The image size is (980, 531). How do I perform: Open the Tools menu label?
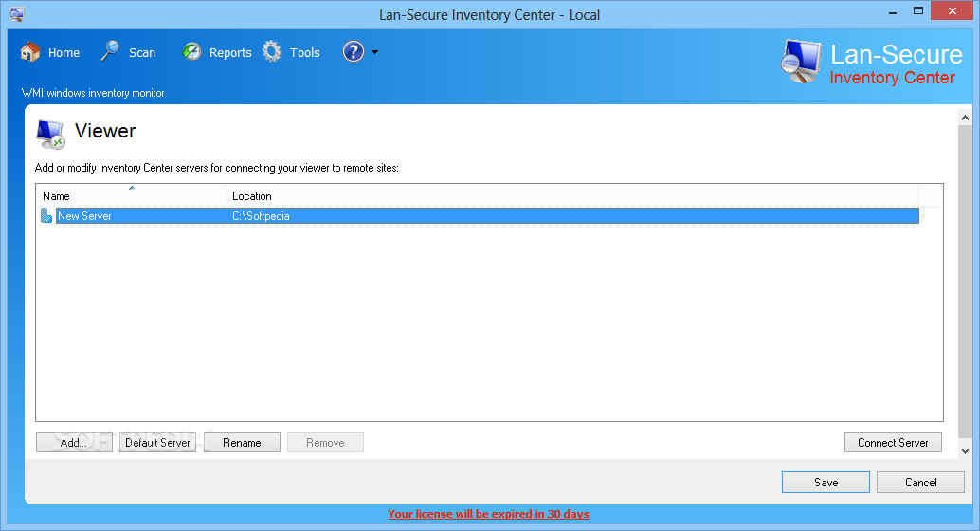[304, 52]
